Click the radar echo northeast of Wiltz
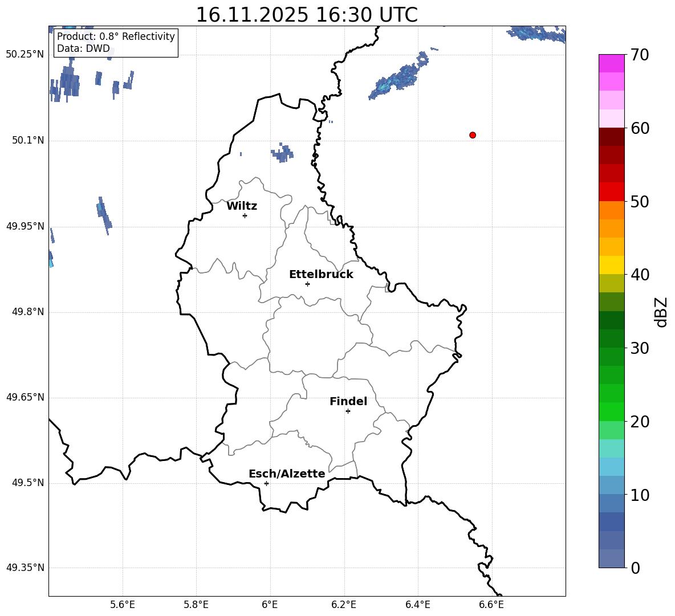Screen dimensions: 675x616 (282, 153)
